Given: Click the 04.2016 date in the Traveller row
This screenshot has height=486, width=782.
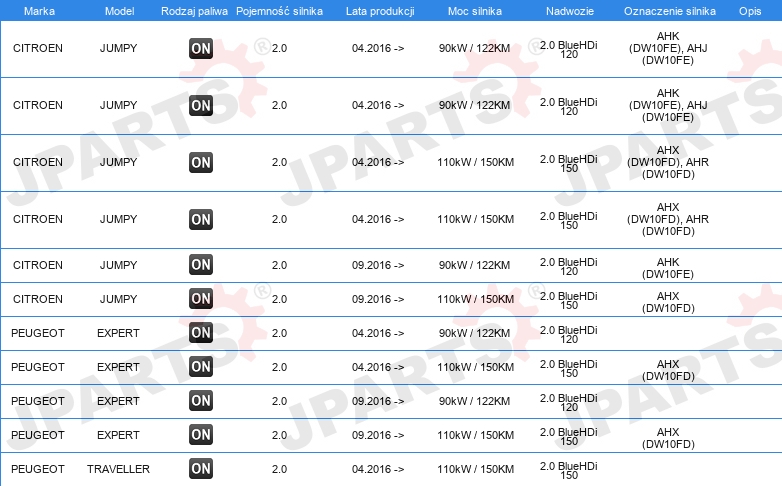Looking at the screenshot, I should pos(378,469).
